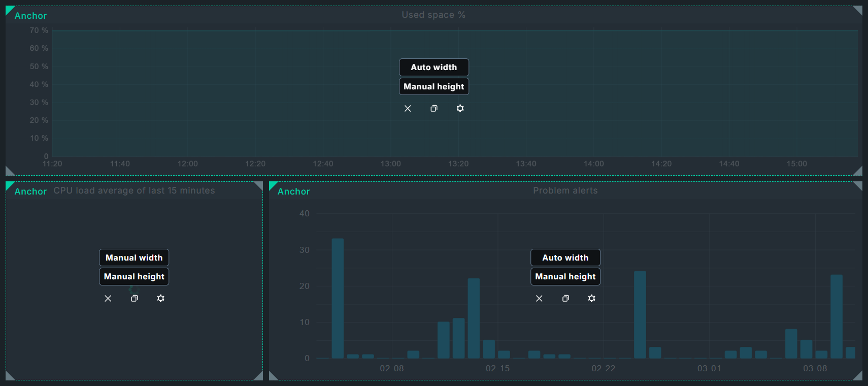Viewport: 868px width, 386px height.
Task: Toggle Manual height on CPU load widget
Action: pos(134,276)
